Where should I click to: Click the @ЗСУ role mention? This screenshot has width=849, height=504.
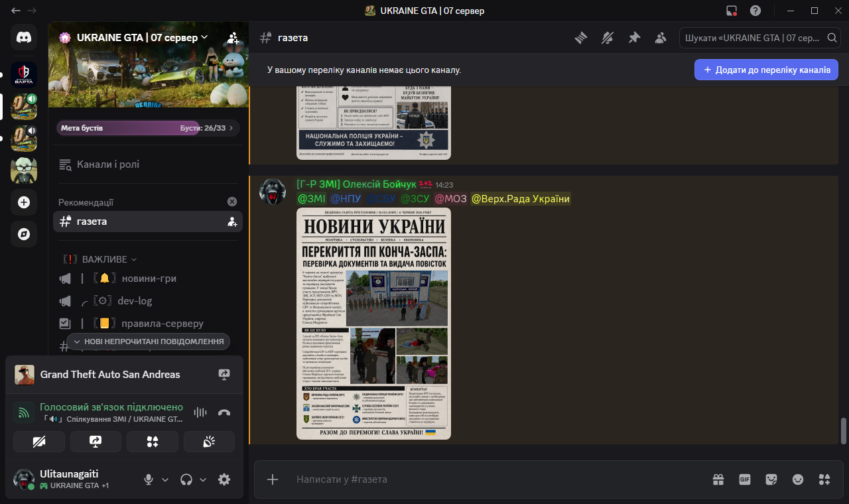(415, 198)
